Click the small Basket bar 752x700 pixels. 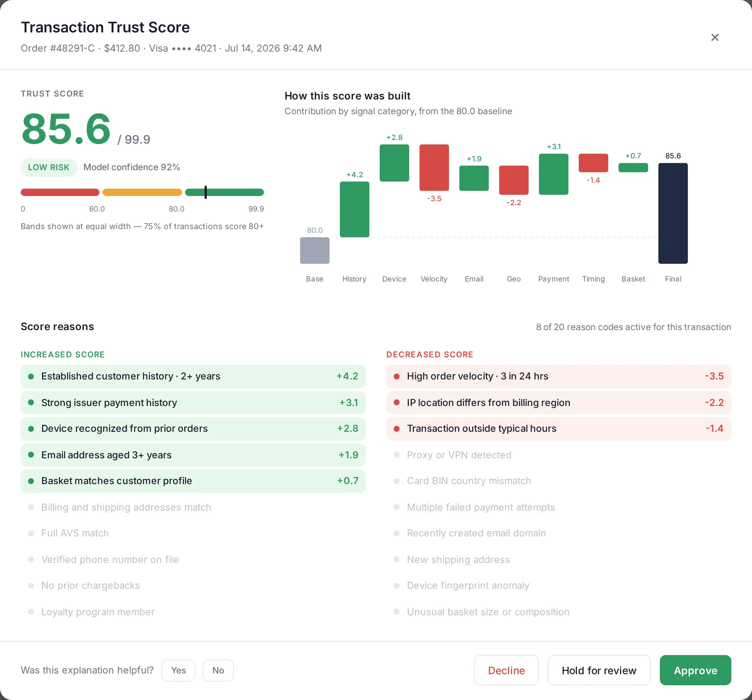point(633,167)
